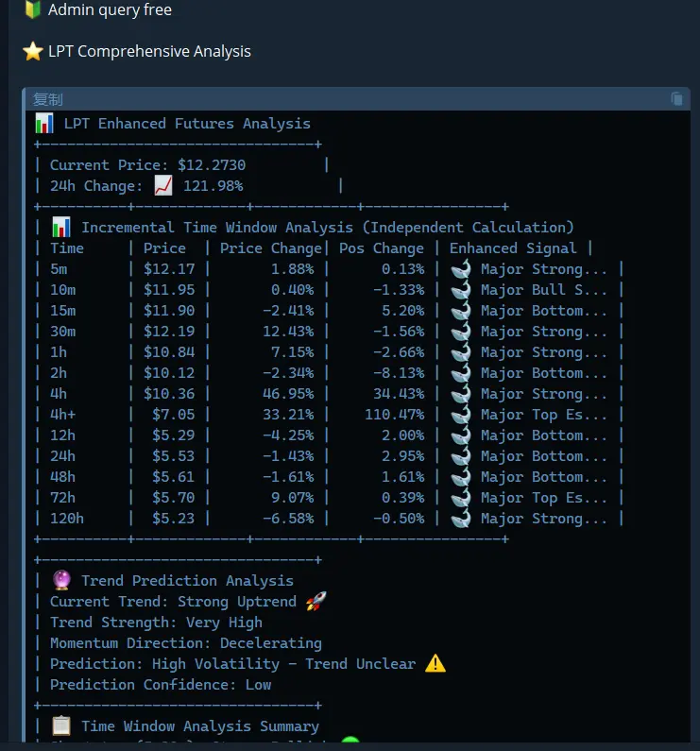Click the crystal ball emoji by Trend Prediction
This screenshot has width=700, height=751.
(x=61, y=581)
